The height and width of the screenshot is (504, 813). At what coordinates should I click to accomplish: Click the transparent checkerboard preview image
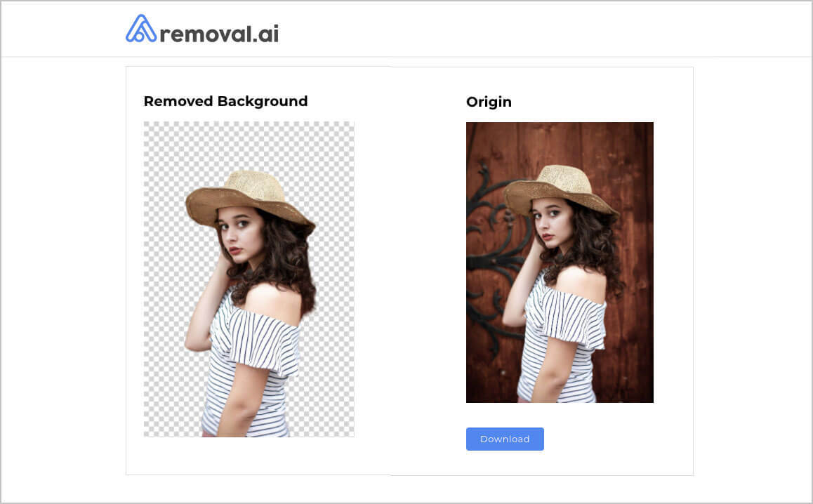(249, 279)
